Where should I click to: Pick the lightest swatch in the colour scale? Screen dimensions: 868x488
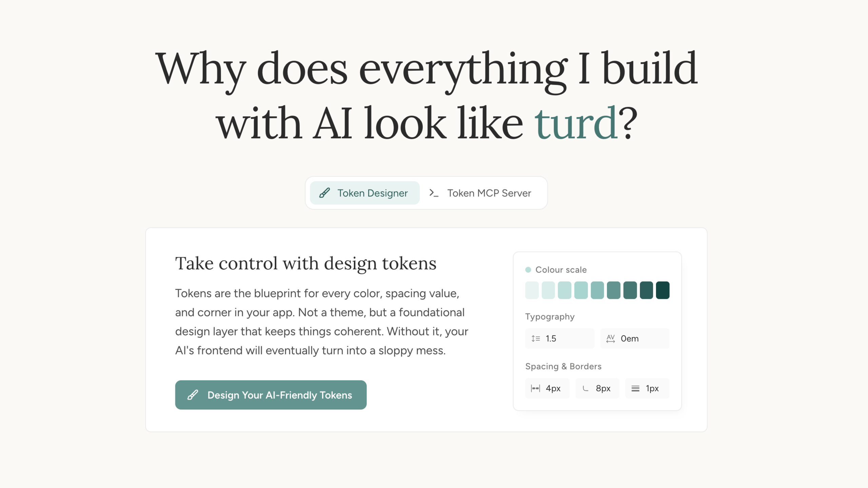click(532, 290)
